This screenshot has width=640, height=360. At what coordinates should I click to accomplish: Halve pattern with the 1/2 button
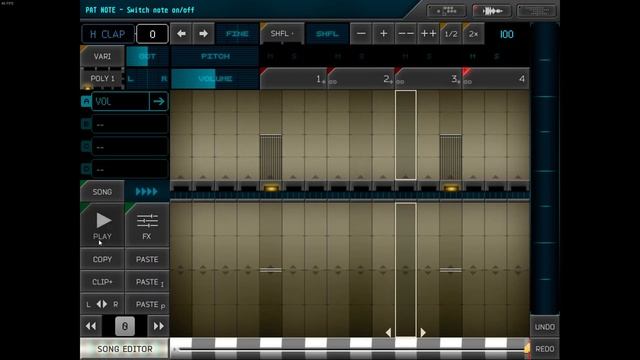tap(451, 34)
